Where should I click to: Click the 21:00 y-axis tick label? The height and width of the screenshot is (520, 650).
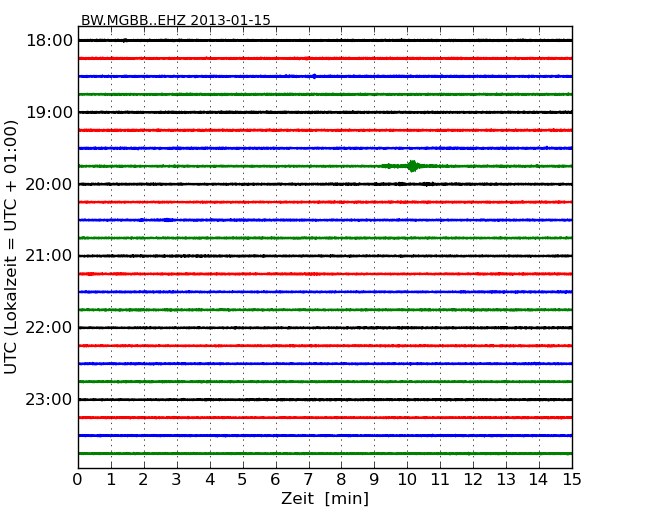click(x=49, y=256)
